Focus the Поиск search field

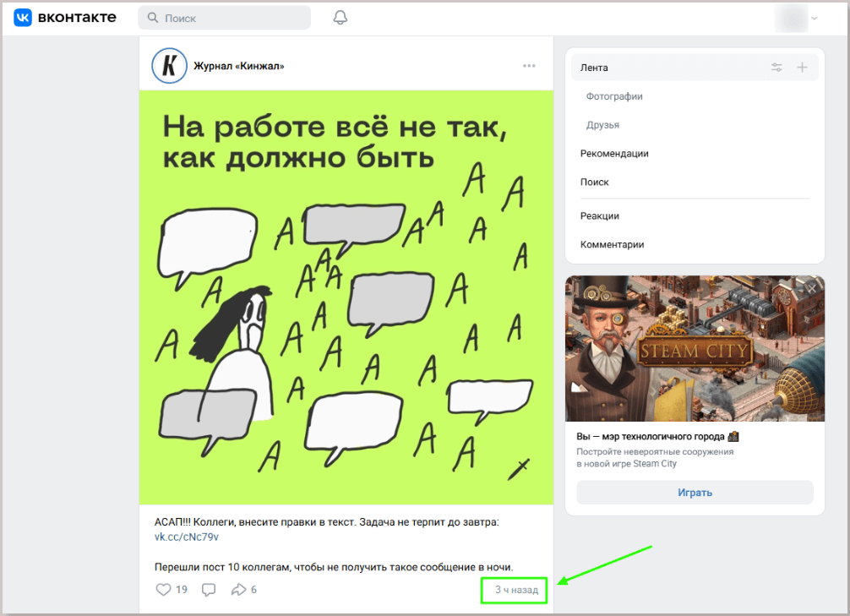point(225,18)
